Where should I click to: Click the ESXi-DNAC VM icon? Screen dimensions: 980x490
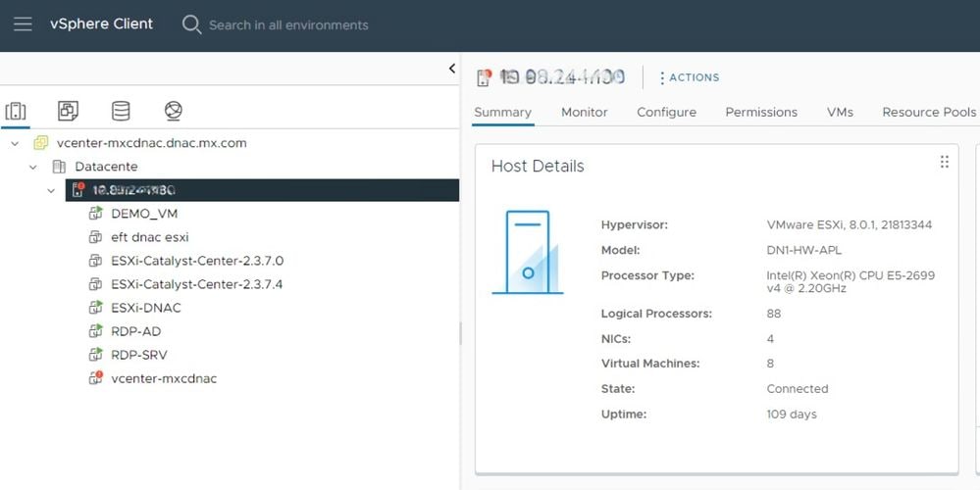click(x=95, y=308)
